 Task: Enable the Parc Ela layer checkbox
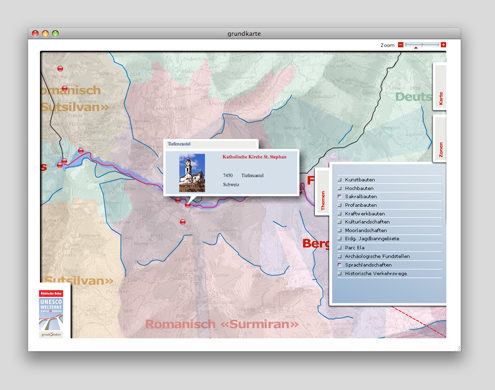tap(340, 248)
